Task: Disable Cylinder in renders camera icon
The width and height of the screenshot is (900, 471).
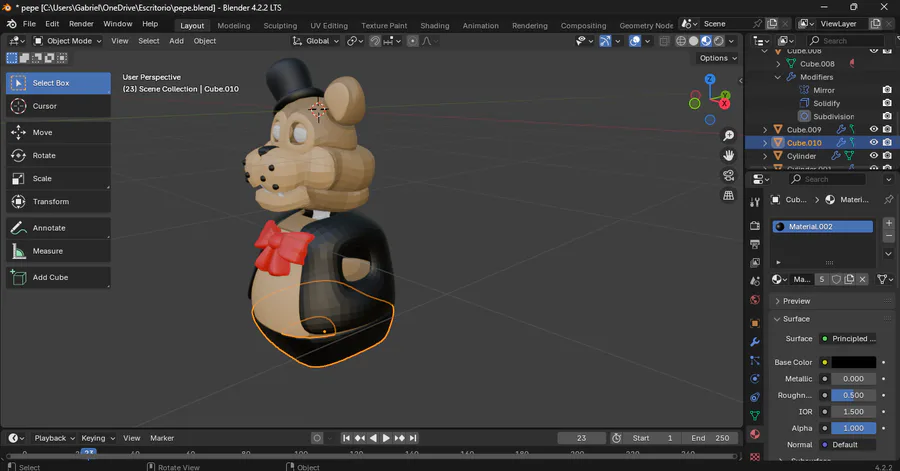Action: (887, 155)
